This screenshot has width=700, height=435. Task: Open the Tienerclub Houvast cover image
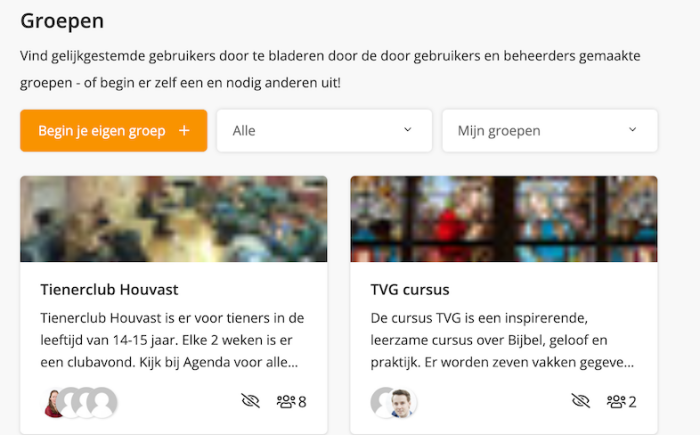(x=174, y=219)
